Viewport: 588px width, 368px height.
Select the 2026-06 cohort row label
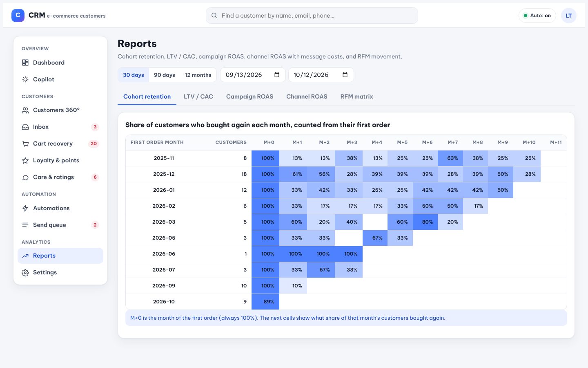point(164,254)
